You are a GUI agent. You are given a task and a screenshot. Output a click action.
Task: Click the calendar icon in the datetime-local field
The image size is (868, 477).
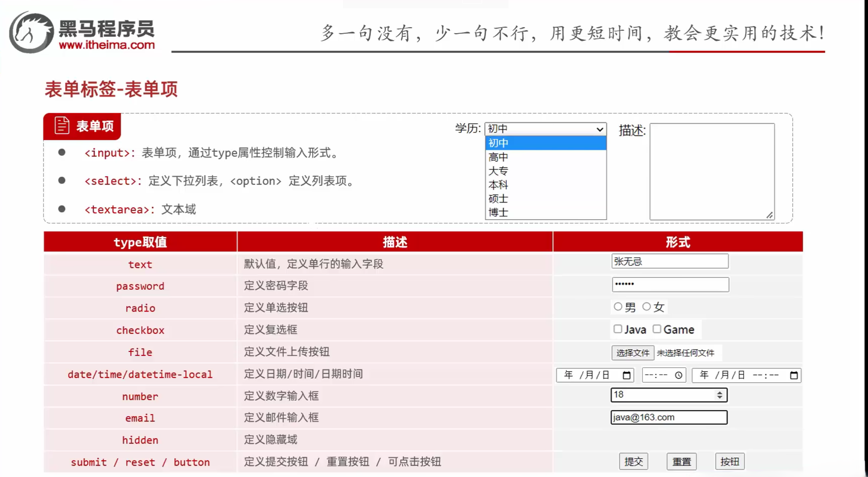click(794, 375)
